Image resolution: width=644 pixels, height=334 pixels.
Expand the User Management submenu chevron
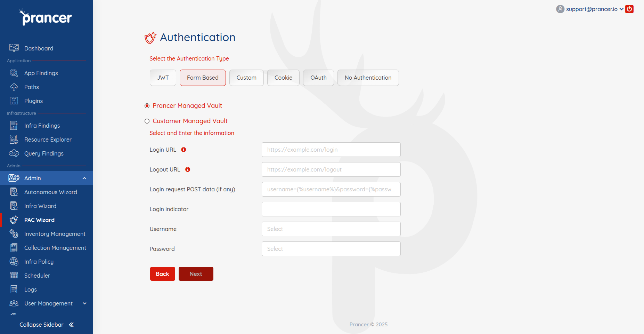coord(84,303)
